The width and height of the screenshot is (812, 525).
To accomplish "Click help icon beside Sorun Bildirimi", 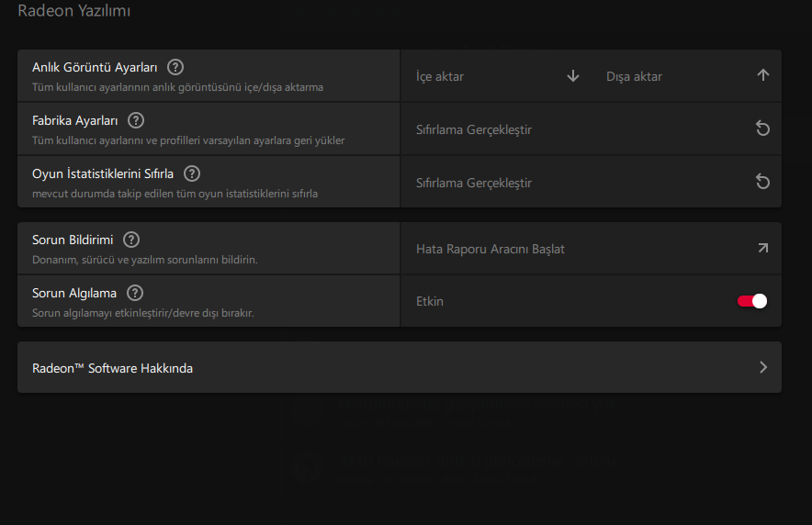I will [x=131, y=240].
